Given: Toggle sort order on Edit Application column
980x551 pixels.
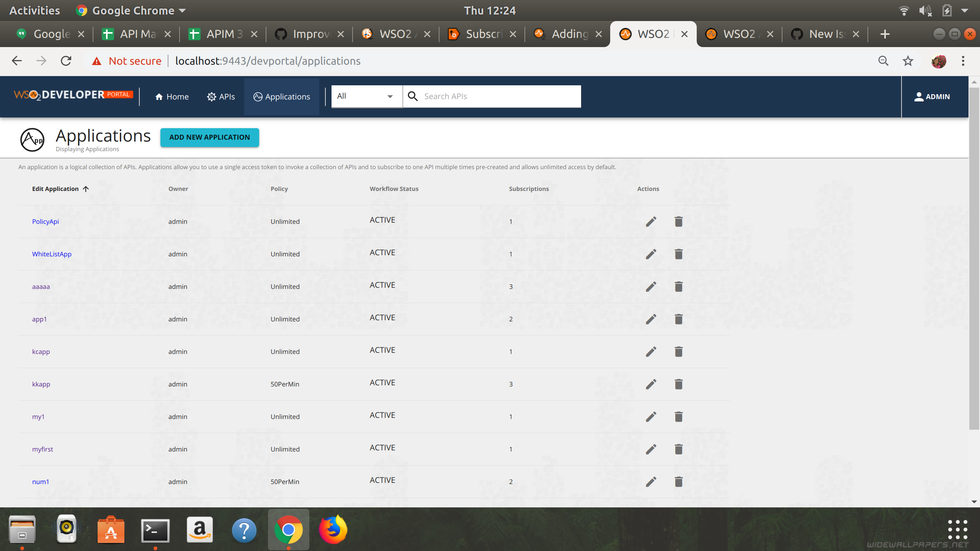Looking at the screenshot, I should (x=86, y=188).
